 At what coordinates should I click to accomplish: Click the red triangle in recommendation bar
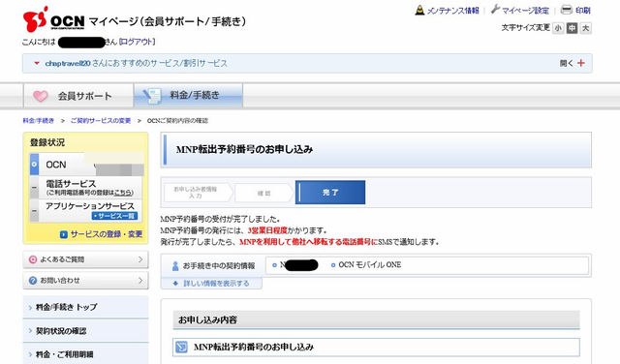click(x=37, y=63)
